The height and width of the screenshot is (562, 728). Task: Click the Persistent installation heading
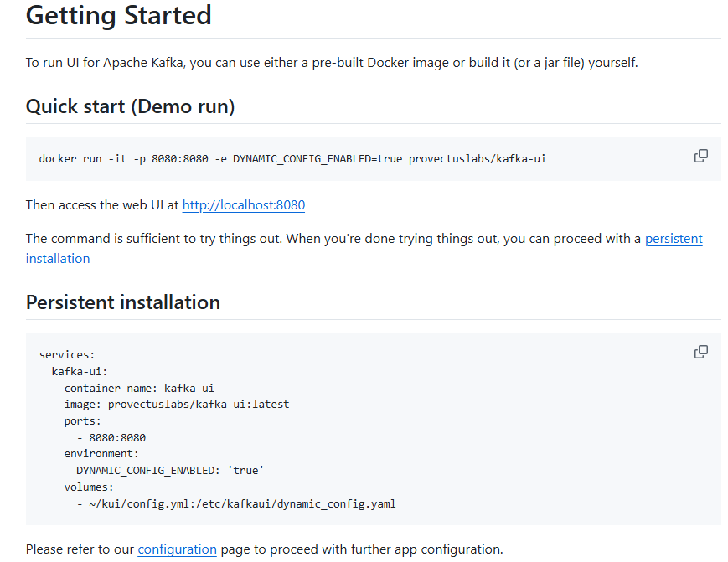pyautogui.click(x=123, y=302)
